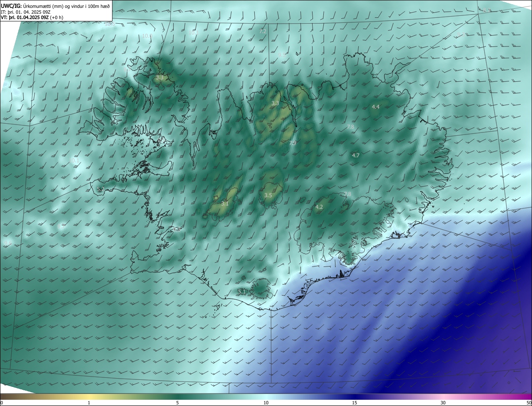Click the 4.4 value label on the map
The width and height of the screenshot is (532, 406).
coord(375,107)
